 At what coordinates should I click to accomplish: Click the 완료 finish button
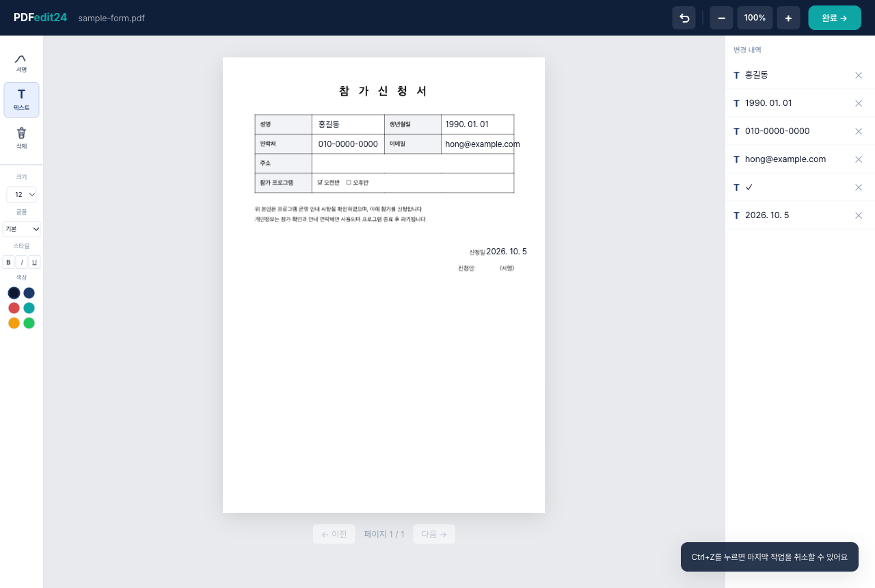tap(835, 18)
